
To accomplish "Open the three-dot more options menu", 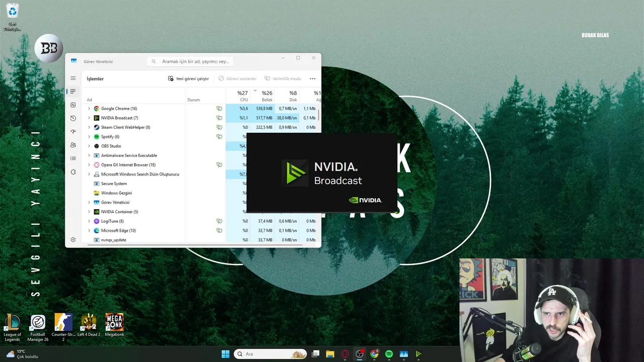I will 312,79.
